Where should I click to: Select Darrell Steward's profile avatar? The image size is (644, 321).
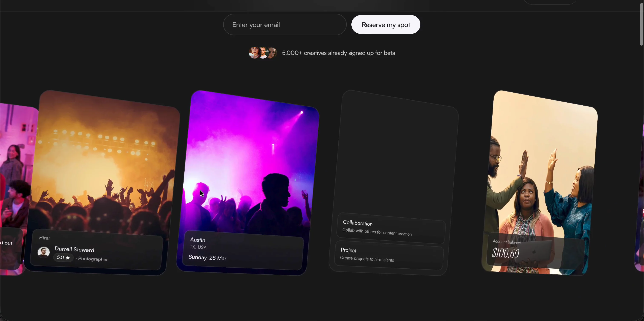pos(43,252)
